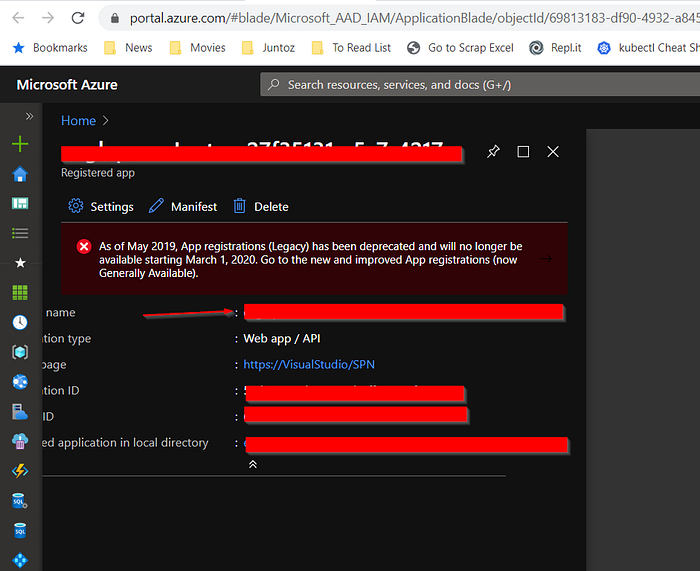The image size is (700, 571).
Task: Click Create a resource plus icon
Action: pos(20,144)
